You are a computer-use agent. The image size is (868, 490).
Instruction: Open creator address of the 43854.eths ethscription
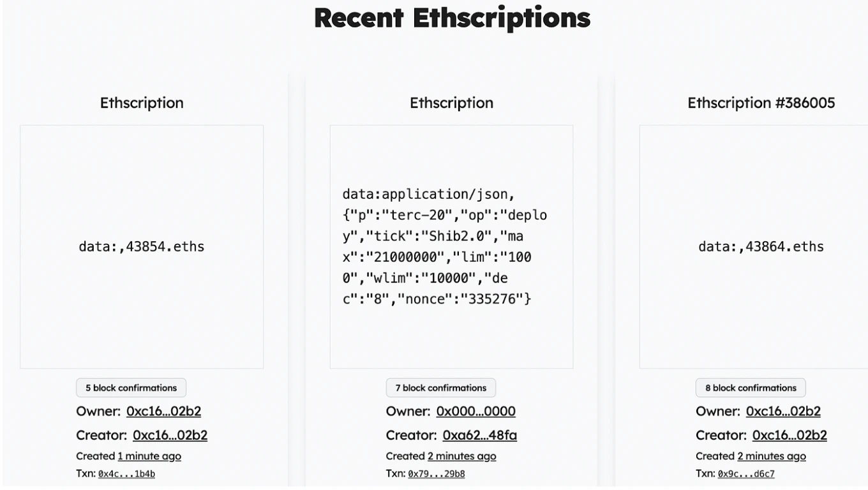(x=170, y=436)
